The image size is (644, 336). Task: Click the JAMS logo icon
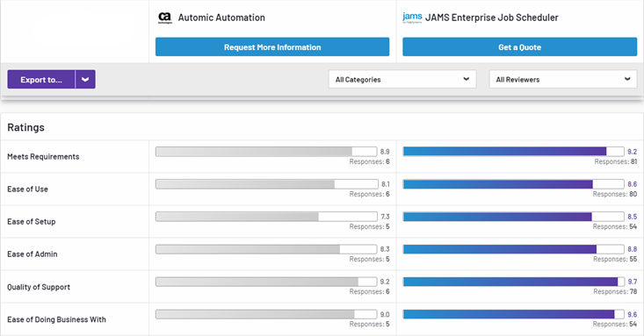tap(412, 18)
